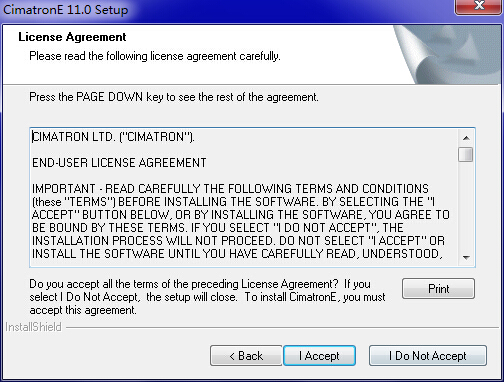The width and height of the screenshot is (504, 382).
Task: Click the License Agreement heading
Action: (72, 37)
